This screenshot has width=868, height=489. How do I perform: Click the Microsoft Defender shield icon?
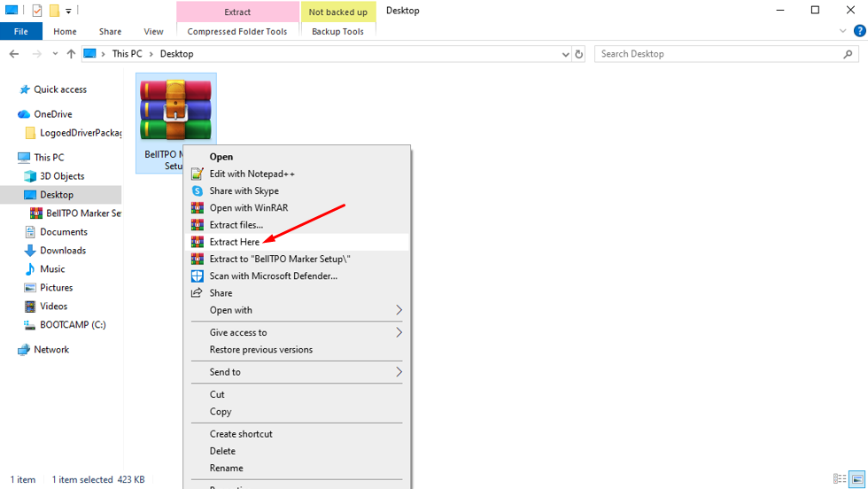point(198,276)
